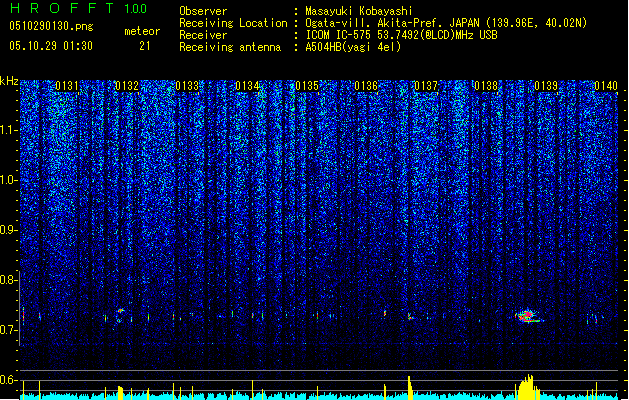Click the yellow intensity spike near 0137
The image size is (629, 400).
(410, 388)
